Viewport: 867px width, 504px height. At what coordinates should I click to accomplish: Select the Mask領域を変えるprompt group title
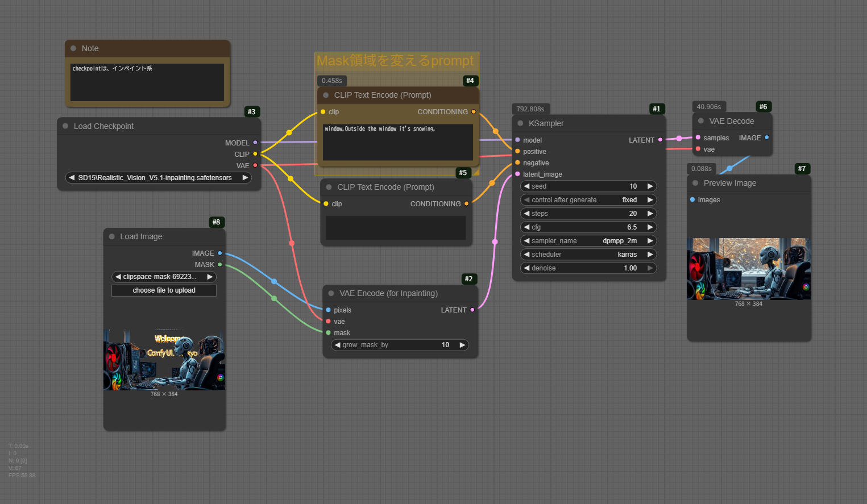tap(395, 61)
